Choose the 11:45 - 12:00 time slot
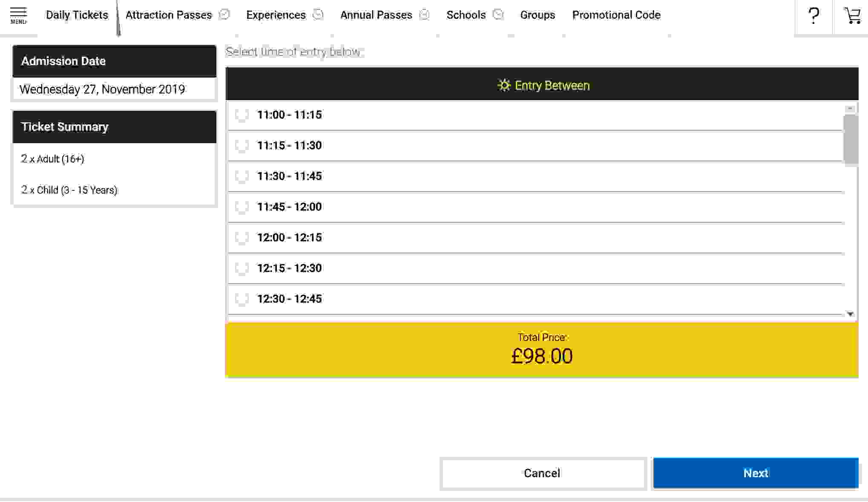 (x=242, y=207)
